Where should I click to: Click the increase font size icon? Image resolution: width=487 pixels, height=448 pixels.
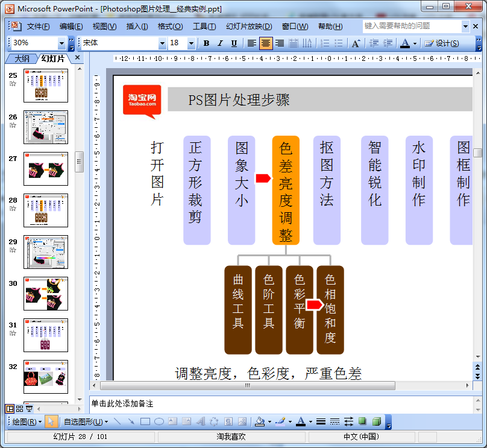[x=356, y=43]
